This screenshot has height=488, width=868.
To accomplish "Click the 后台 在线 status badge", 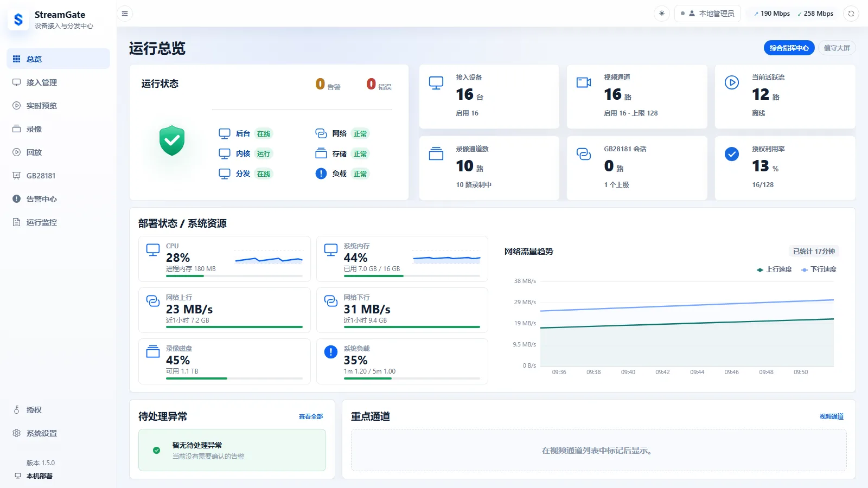I will [x=264, y=133].
